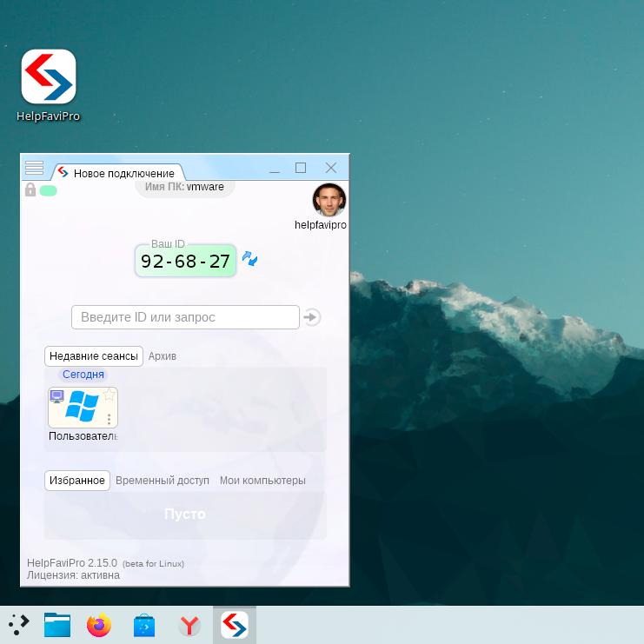Click the 'Пользователь' session name label
Viewport: 644px width, 644px height.
click(x=83, y=435)
